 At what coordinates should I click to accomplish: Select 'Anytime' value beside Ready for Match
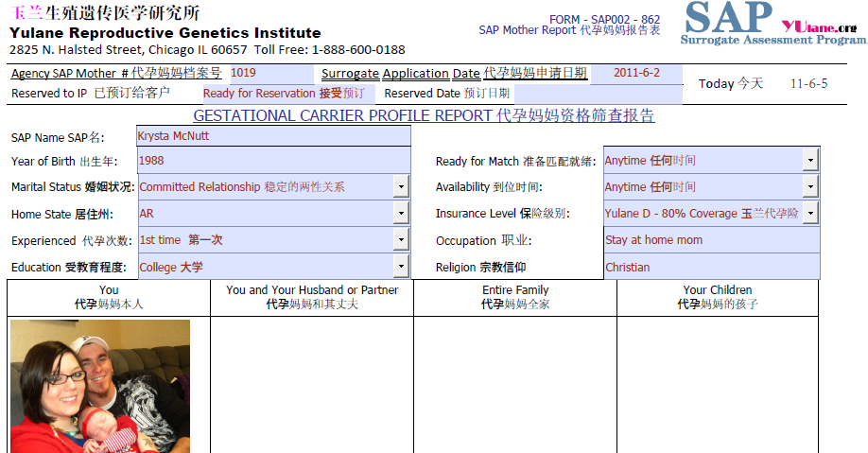point(650,161)
